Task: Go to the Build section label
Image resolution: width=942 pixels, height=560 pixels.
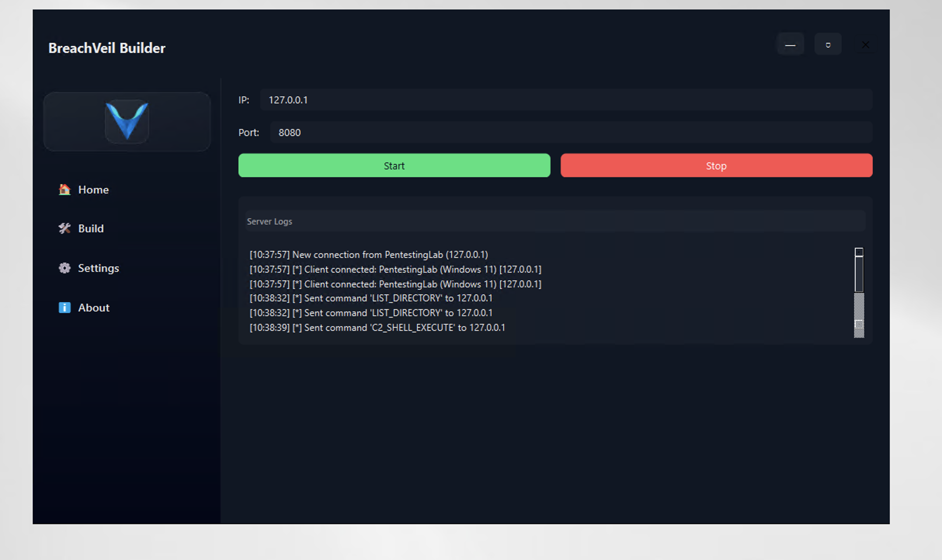Action: click(x=91, y=228)
